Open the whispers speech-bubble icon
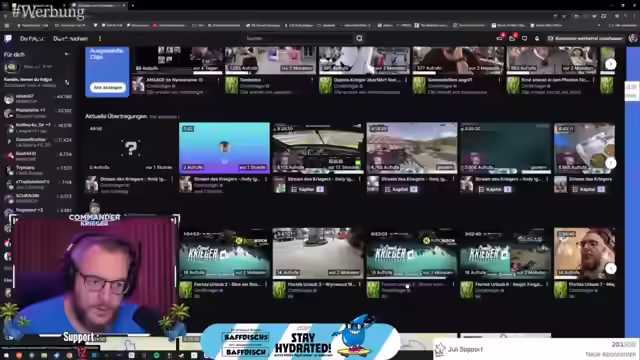The image size is (640, 360). [524, 38]
